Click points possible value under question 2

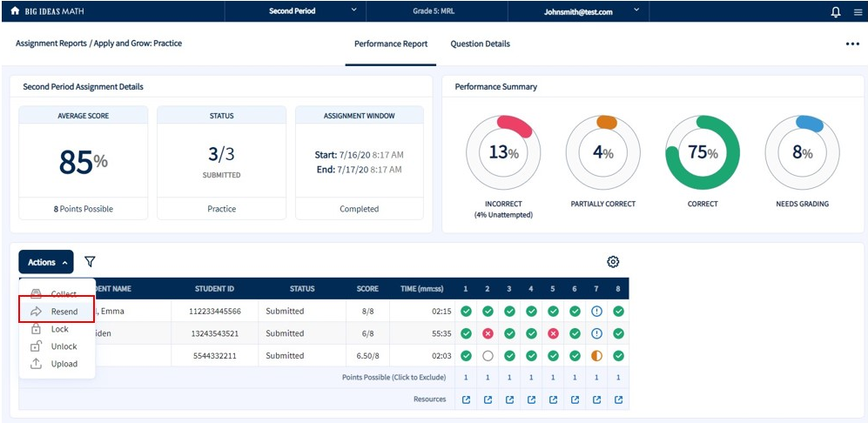pos(488,378)
